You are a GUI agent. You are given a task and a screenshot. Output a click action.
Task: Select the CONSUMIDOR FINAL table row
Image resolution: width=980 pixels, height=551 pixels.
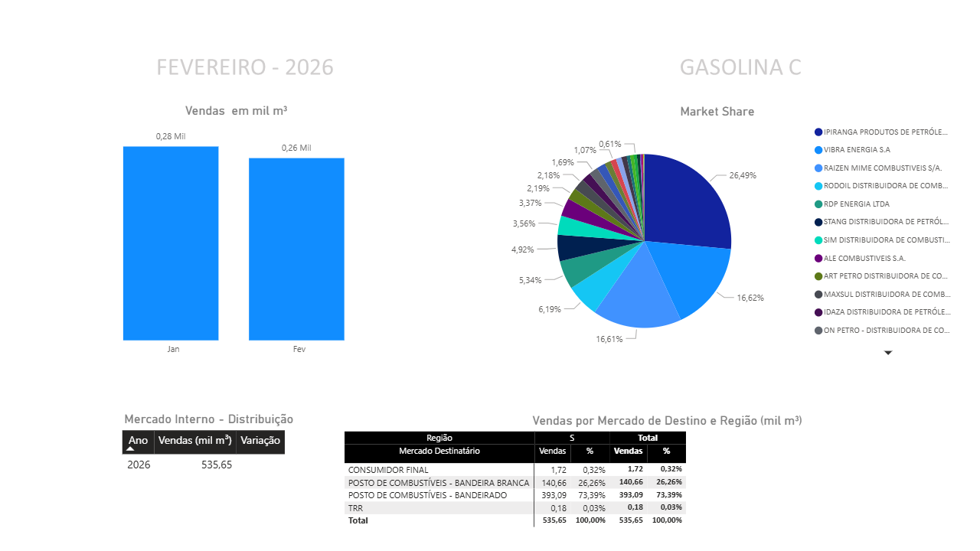[388, 470]
